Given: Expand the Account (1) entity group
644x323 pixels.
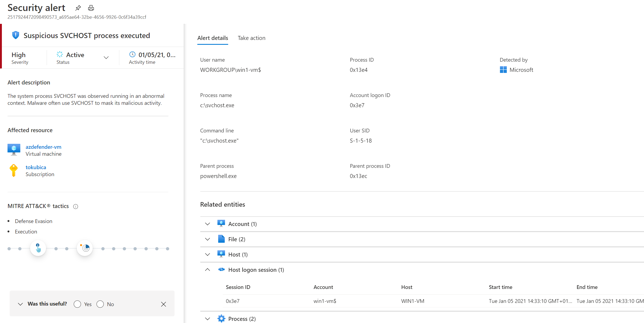Looking at the screenshot, I should [x=208, y=224].
